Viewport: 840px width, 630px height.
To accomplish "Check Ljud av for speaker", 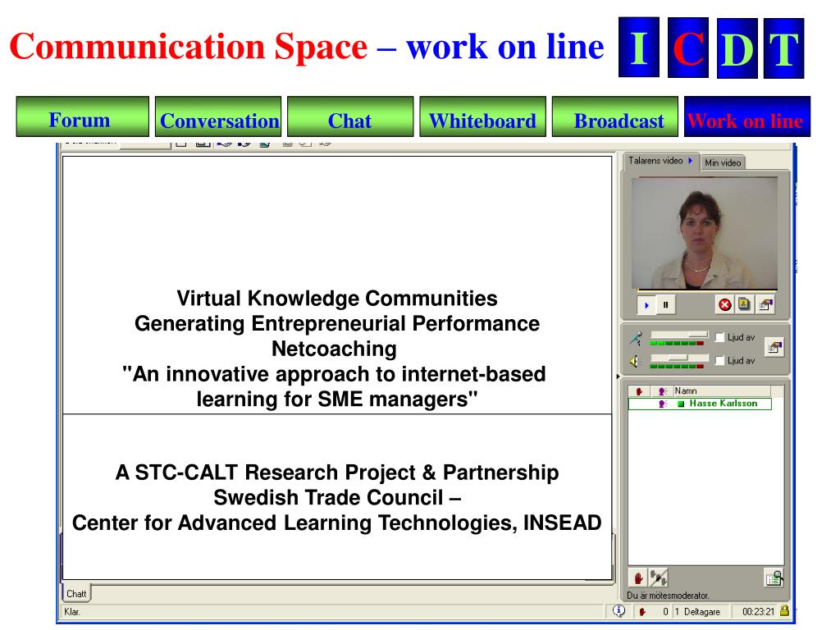I will (720, 360).
